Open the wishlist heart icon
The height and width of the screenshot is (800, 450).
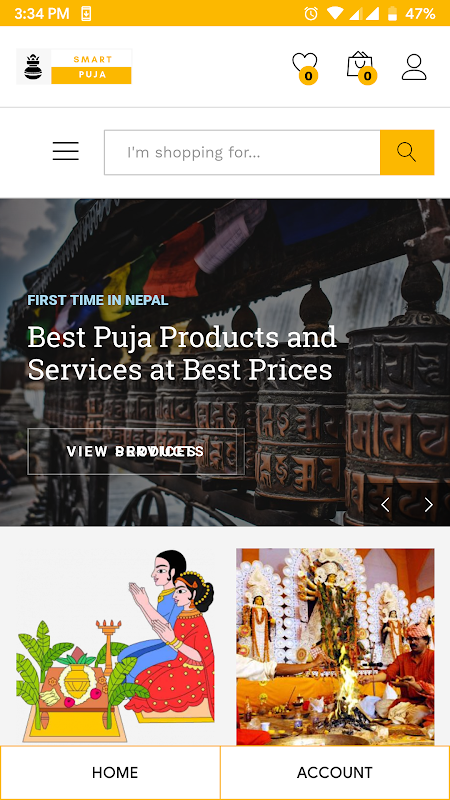305,63
